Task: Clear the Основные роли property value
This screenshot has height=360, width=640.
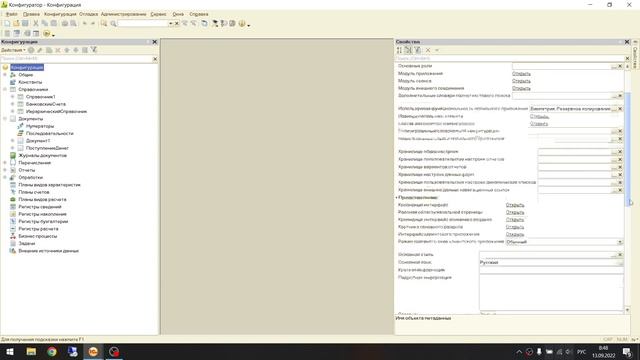Action: coord(620,66)
